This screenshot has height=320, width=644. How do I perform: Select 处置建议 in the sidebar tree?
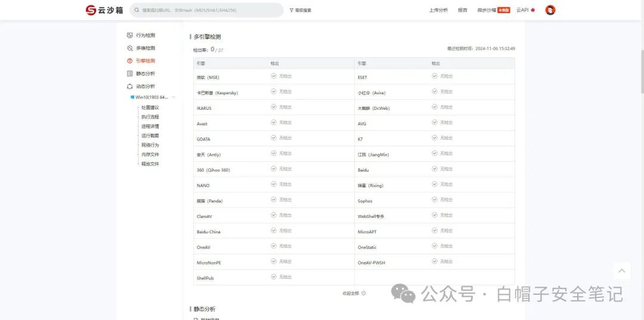(150, 107)
